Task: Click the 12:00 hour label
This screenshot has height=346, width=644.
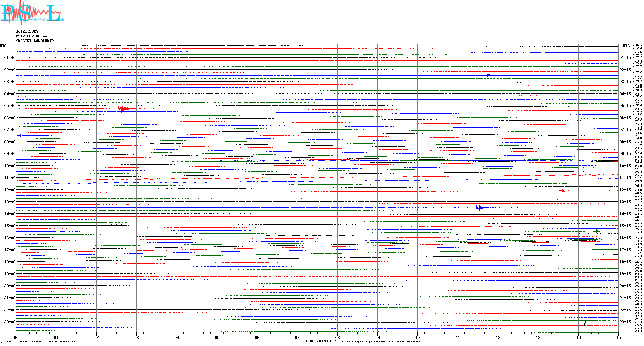Action: 10,190
